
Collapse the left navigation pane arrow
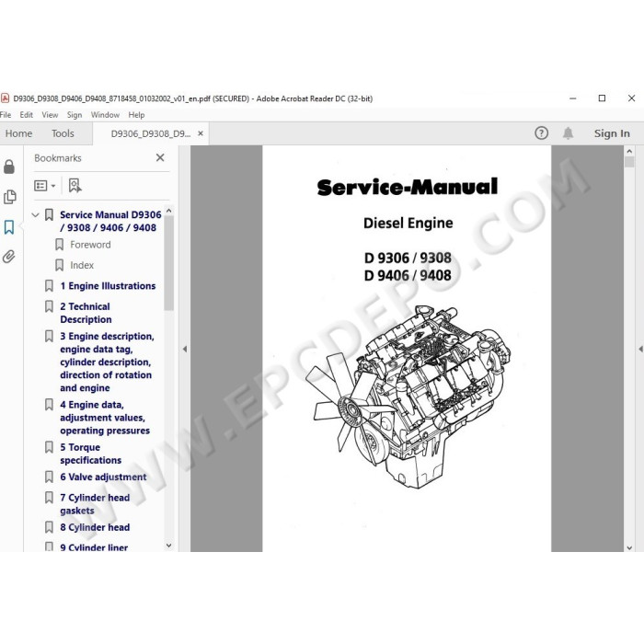pyautogui.click(x=185, y=349)
